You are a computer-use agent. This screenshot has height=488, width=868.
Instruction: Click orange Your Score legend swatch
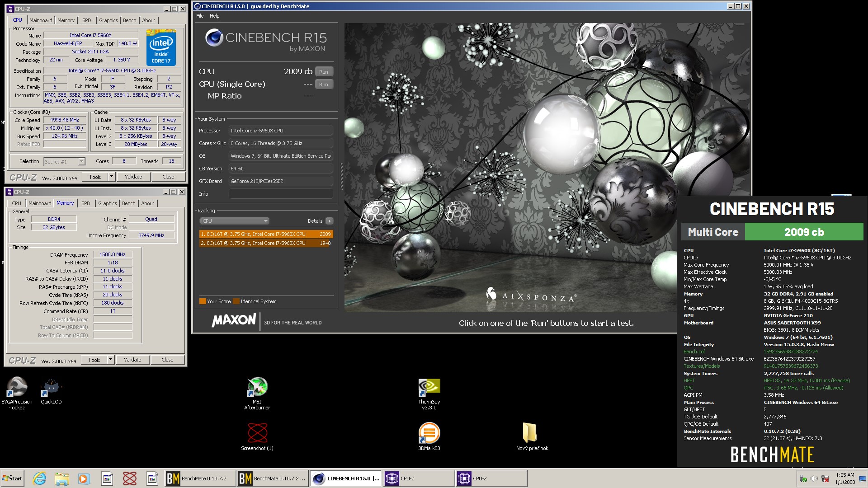[203, 301]
